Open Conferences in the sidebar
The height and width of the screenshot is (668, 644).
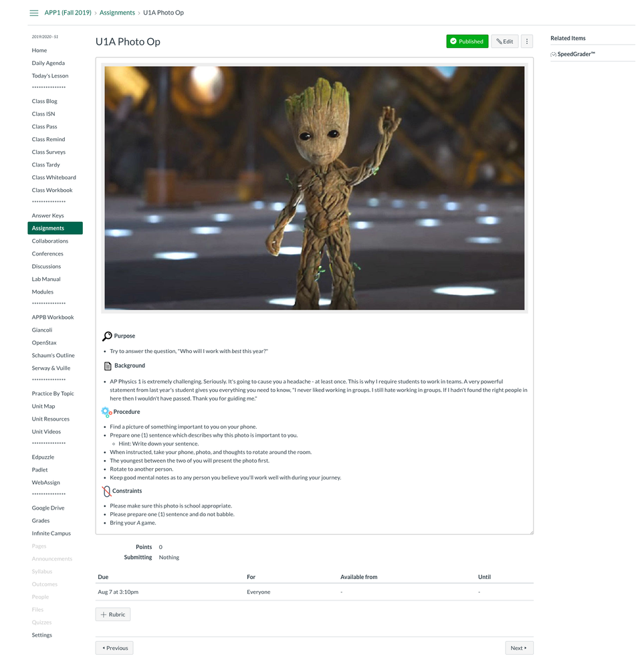pos(47,254)
